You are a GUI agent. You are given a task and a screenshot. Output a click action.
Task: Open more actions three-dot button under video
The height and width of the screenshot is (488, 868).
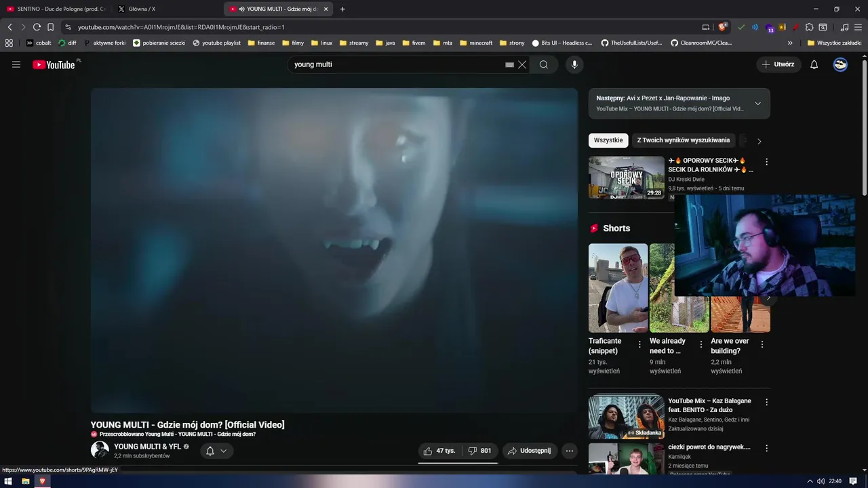pos(570,451)
